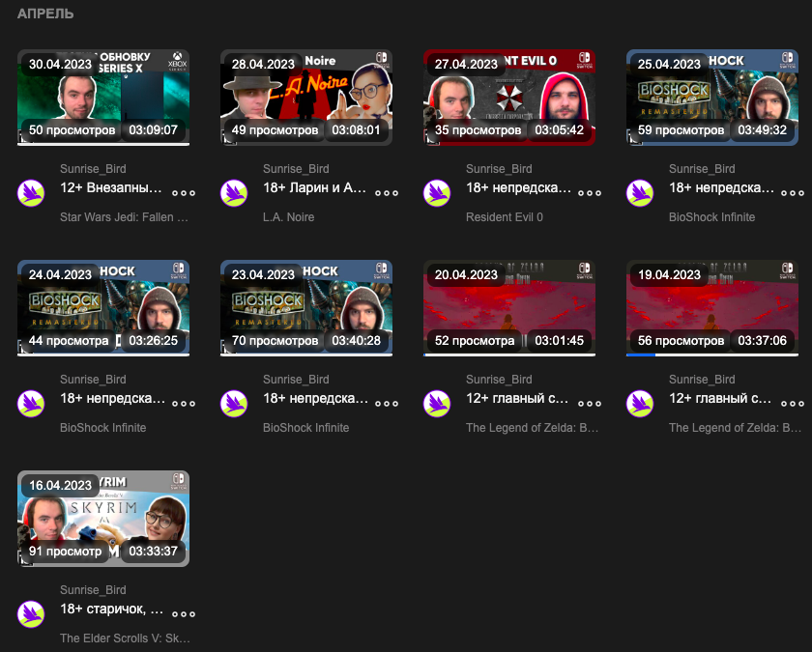Click 'АПРЕЛЬ' month heading

pyautogui.click(x=45, y=14)
